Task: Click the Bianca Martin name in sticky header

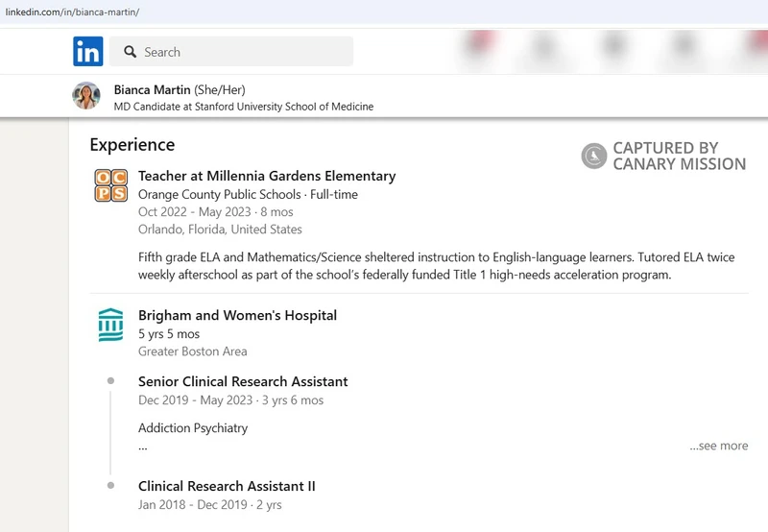Action: (153, 89)
